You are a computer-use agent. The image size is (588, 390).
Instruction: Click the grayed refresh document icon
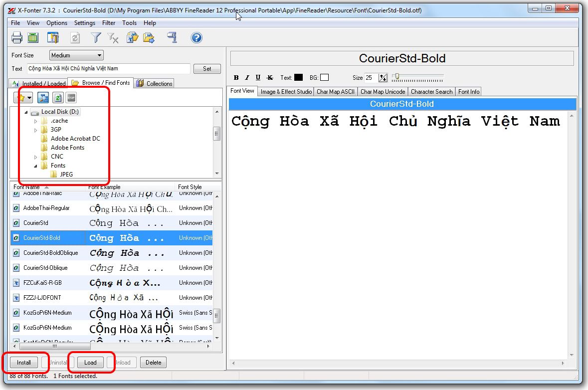coord(75,37)
